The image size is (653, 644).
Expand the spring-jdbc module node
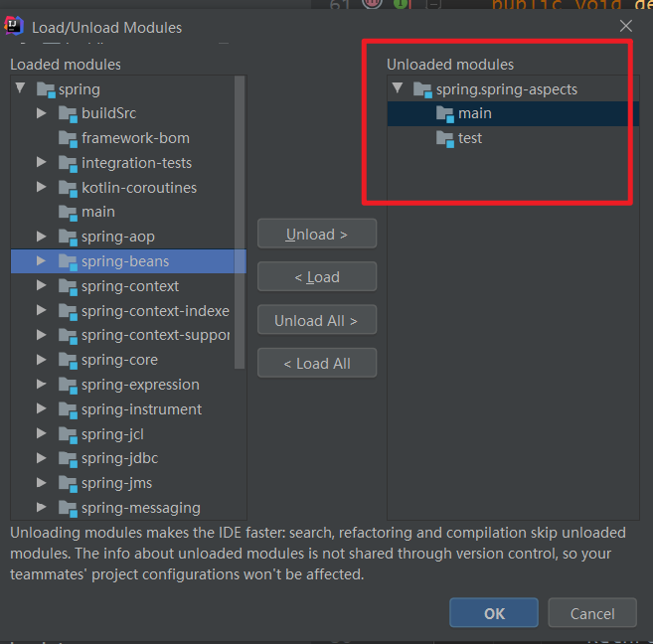click(41, 458)
